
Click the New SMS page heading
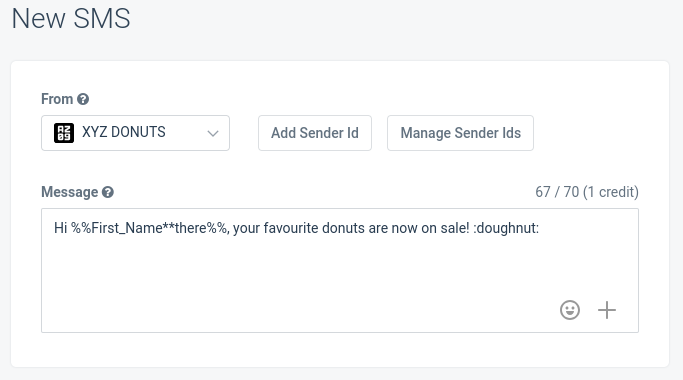(71, 18)
